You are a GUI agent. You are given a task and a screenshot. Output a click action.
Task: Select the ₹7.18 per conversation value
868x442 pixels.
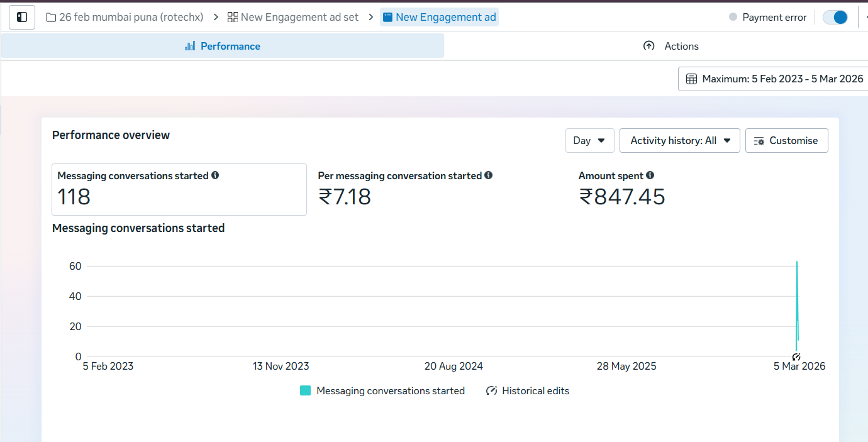[x=345, y=197]
